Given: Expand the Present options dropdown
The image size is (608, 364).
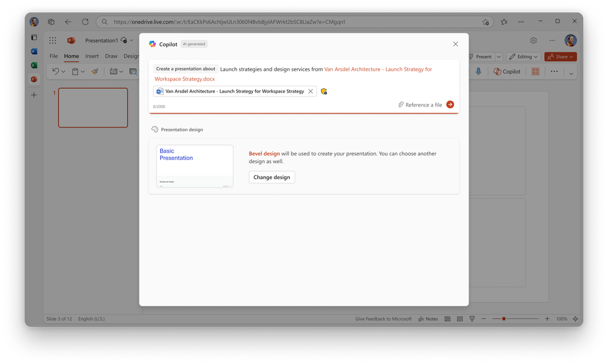Looking at the screenshot, I should point(498,57).
